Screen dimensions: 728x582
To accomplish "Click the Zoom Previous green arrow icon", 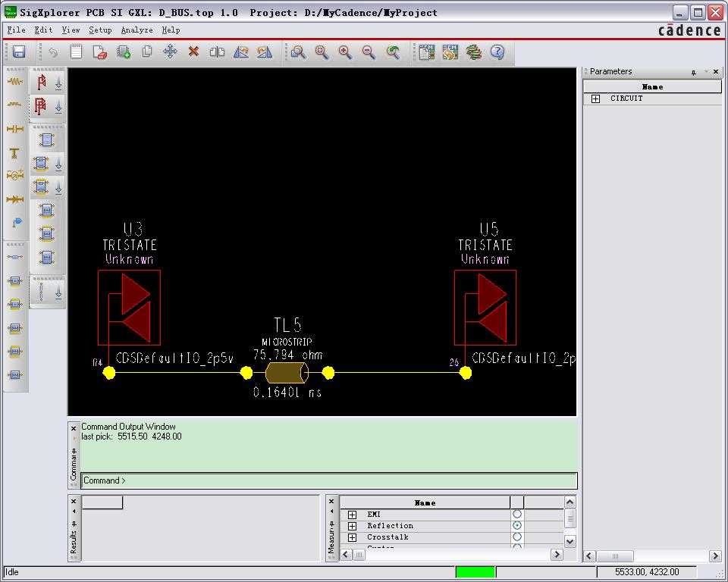I will coord(393,52).
